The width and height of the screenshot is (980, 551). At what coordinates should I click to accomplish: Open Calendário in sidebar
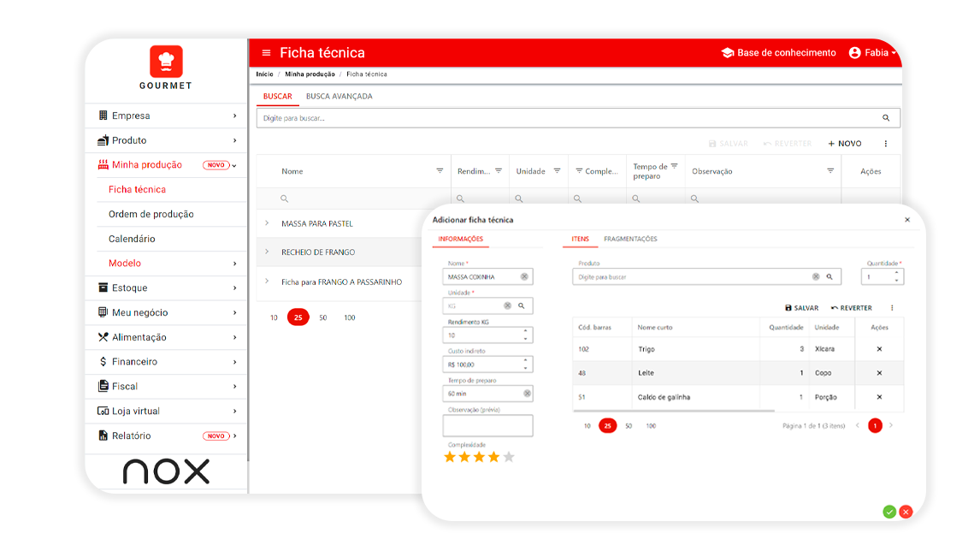[132, 239]
